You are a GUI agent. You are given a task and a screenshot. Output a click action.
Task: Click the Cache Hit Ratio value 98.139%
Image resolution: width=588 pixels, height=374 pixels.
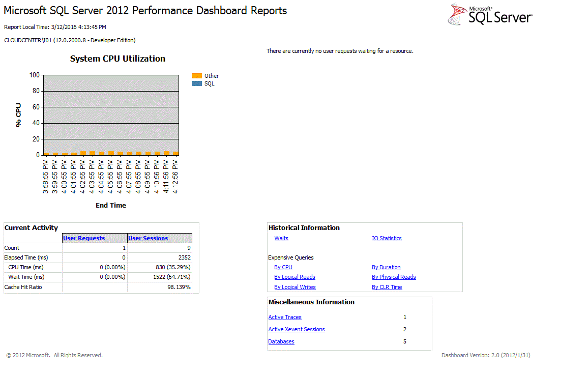tap(179, 287)
